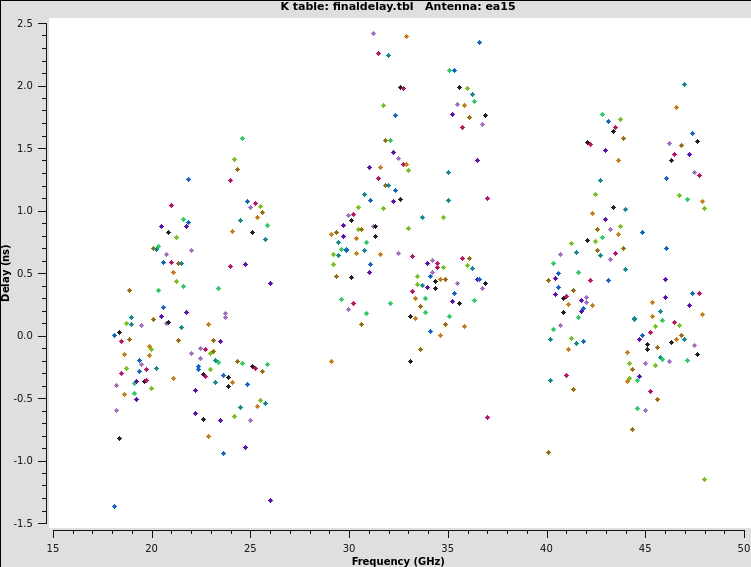This screenshot has width=751, height=567.
Task: Click the 'Frequency (GHz)' x-axis label
Action: click(398, 561)
